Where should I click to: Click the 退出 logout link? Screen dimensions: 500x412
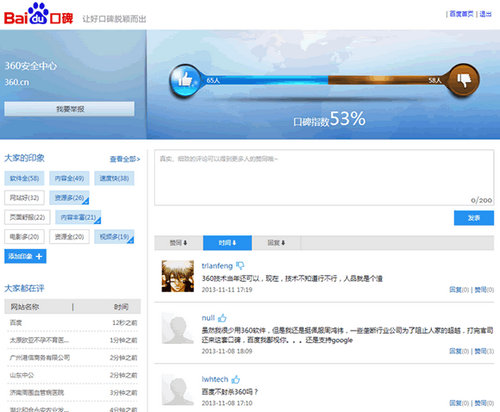[x=485, y=14]
